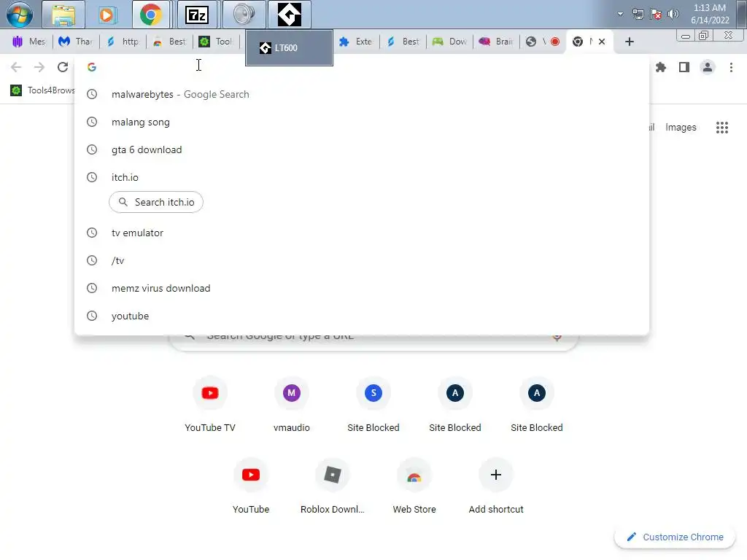Viewport: 747px width, 560px height.
Task: Open the Site Blocked shortcut with S icon
Action: (373, 404)
